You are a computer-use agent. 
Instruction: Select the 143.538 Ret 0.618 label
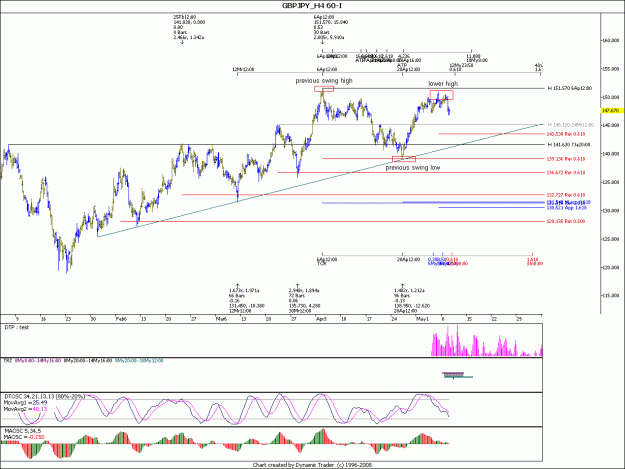pyautogui.click(x=566, y=134)
